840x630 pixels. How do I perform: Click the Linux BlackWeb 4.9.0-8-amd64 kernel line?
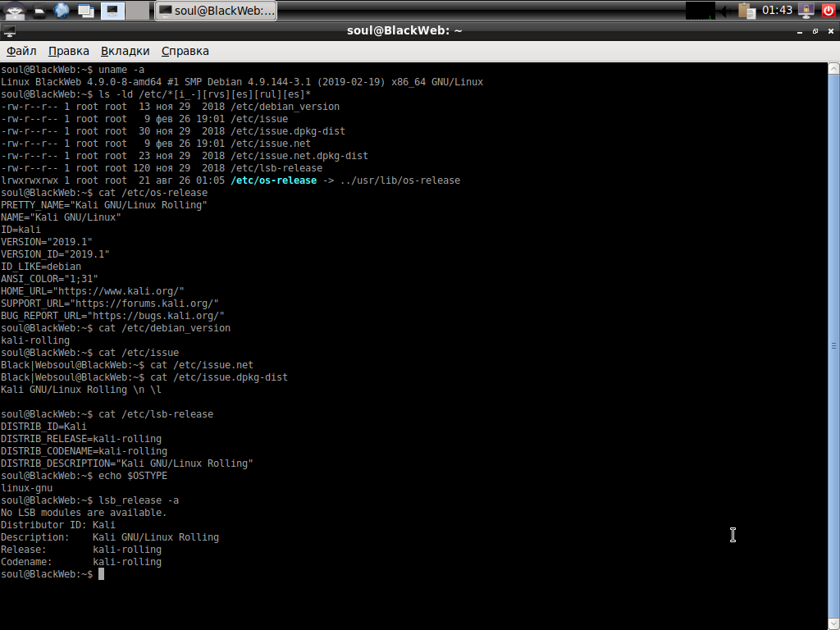(x=242, y=82)
